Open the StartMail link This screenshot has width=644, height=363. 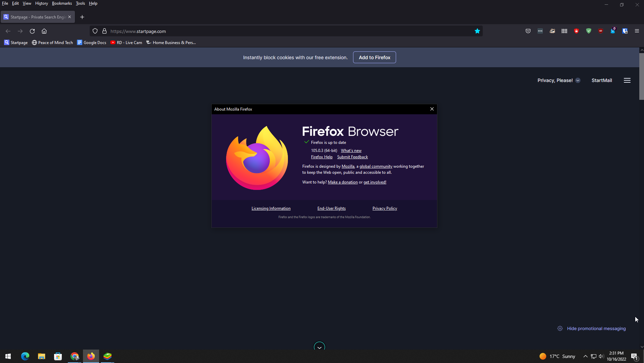click(602, 80)
